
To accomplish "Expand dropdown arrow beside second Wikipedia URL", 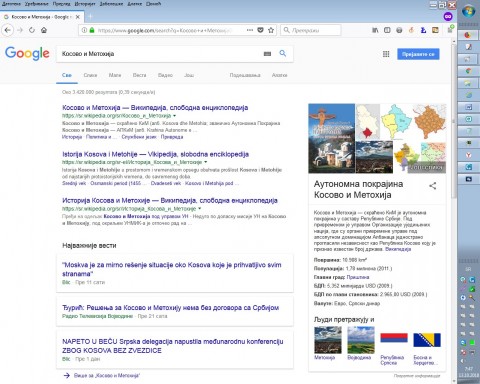I will click(205, 162).
